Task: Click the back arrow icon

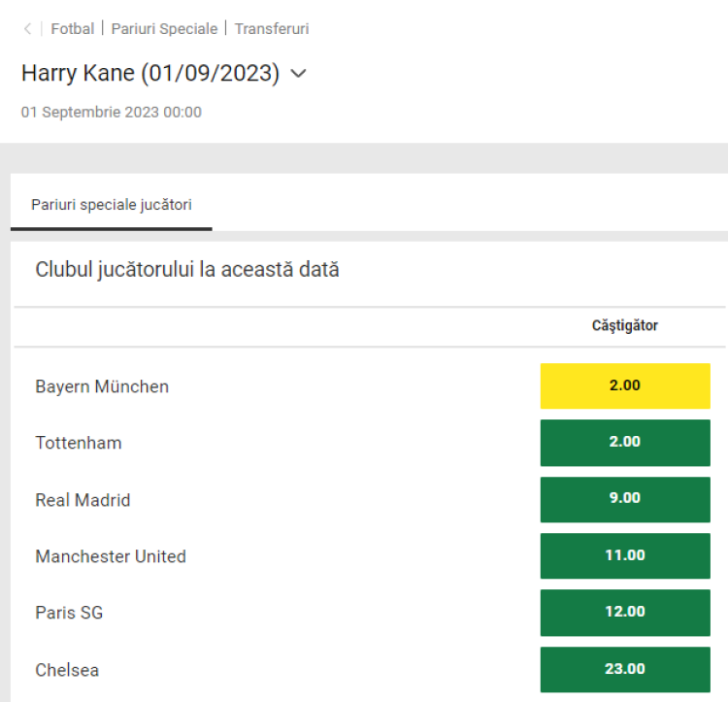Action: pyautogui.click(x=27, y=29)
